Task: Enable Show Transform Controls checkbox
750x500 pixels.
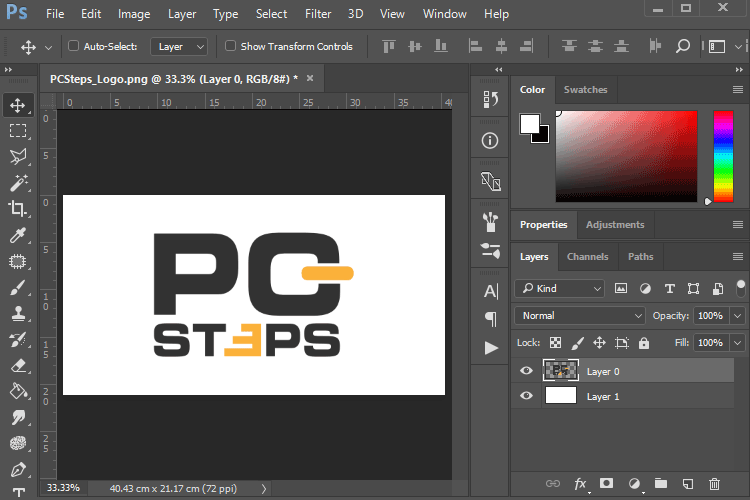Action: point(230,45)
